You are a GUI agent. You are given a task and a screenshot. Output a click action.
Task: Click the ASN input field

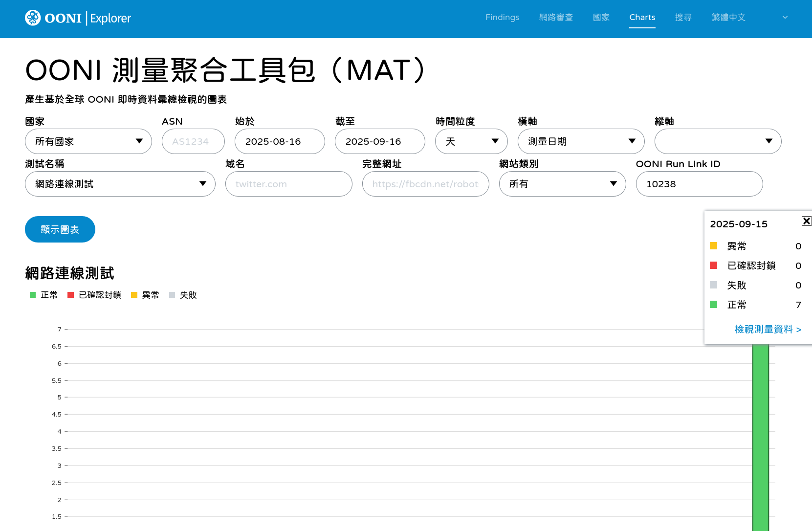tap(193, 141)
